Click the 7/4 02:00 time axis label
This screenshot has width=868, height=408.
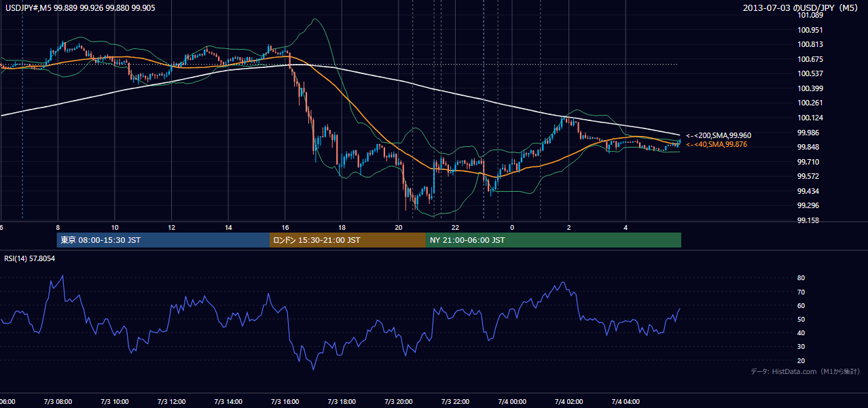click(x=569, y=401)
